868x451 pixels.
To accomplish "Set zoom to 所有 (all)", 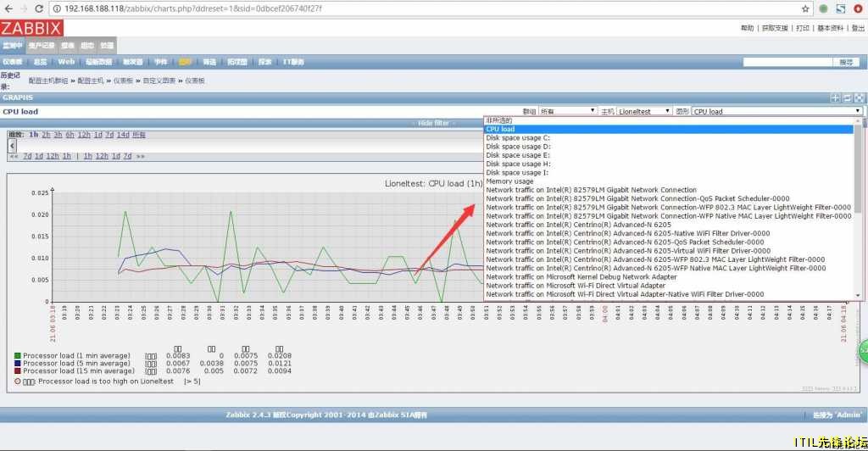I will pyautogui.click(x=139, y=135).
